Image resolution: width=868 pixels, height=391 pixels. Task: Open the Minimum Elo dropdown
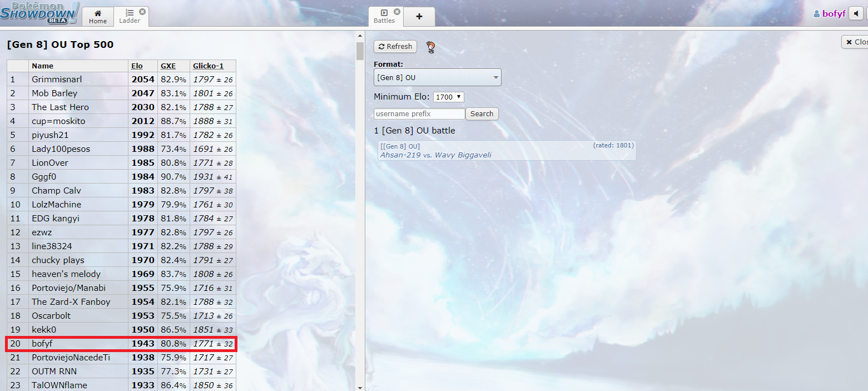(x=448, y=97)
